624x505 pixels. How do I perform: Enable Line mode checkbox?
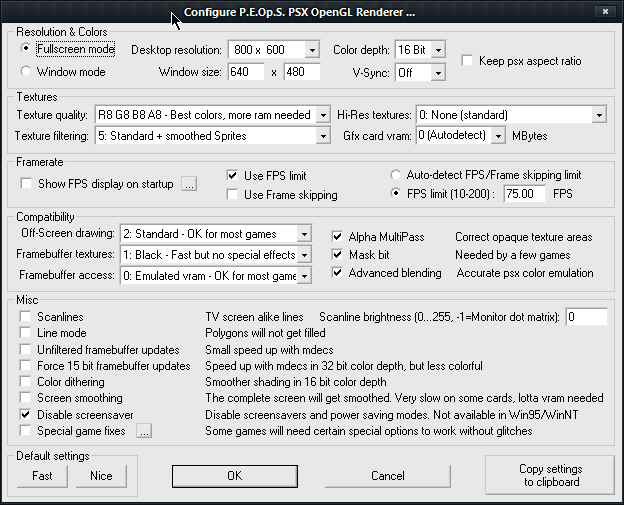[x=25, y=333]
